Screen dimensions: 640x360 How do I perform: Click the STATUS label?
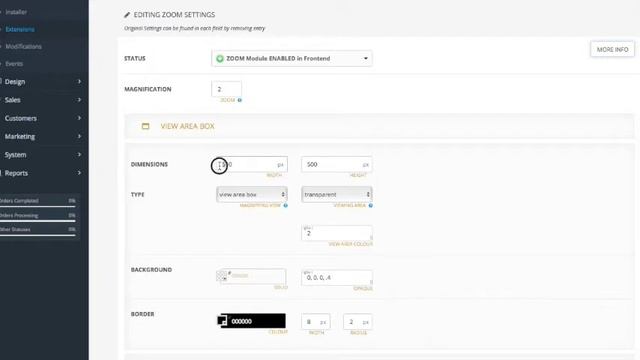point(135,58)
